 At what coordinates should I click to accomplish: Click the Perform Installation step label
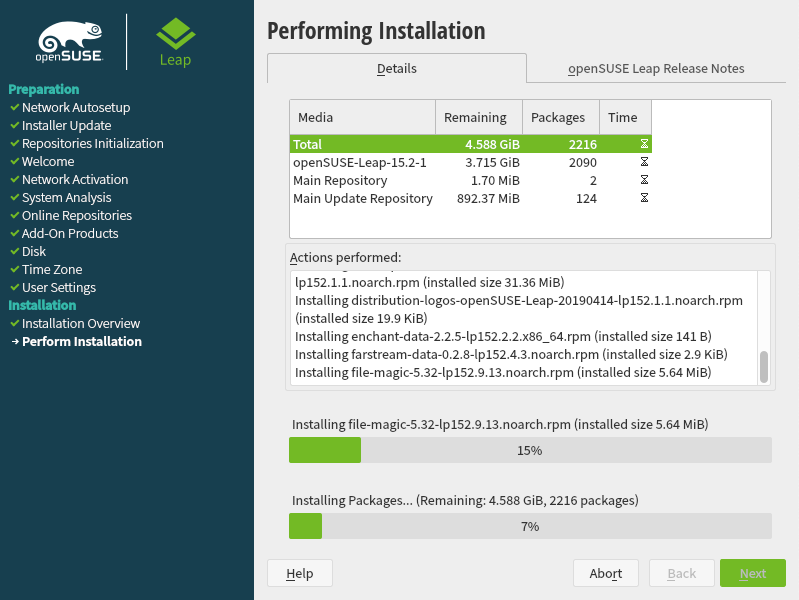pos(82,342)
